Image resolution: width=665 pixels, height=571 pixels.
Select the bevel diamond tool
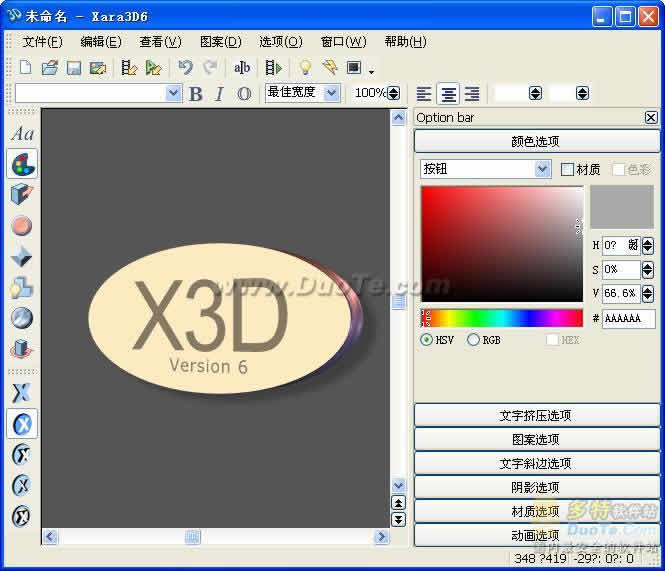click(21, 257)
